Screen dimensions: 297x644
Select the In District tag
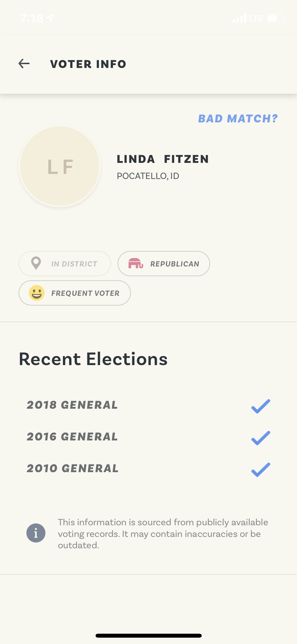(x=65, y=264)
